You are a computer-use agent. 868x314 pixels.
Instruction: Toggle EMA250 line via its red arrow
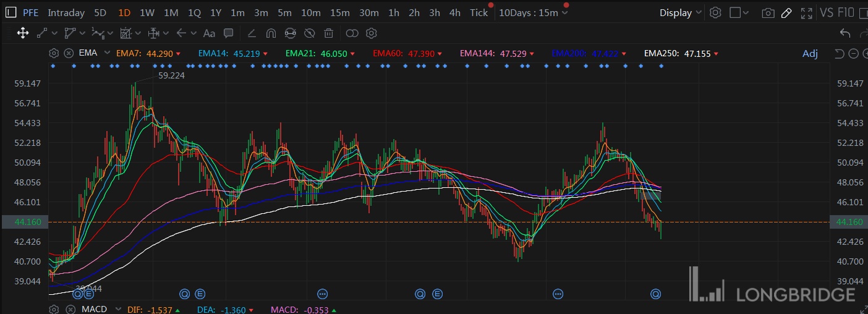click(717, 54)
